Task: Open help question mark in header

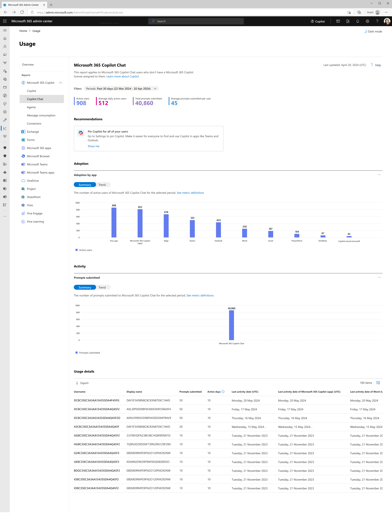Action: [x=377, y=21]
